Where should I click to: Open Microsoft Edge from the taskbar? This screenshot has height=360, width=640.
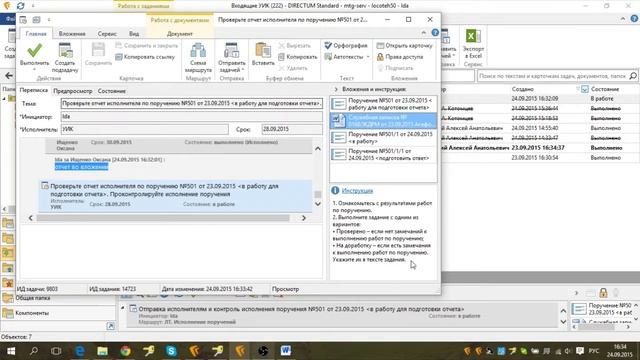80,351
